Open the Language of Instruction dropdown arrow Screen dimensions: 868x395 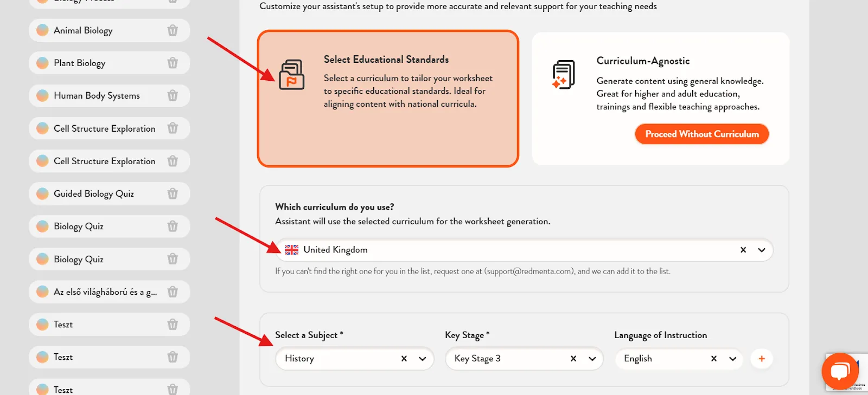pos(733,359)
